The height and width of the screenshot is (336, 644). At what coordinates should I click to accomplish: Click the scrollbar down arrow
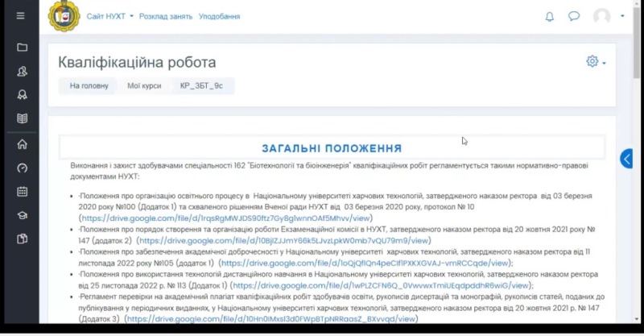point(637,319)
